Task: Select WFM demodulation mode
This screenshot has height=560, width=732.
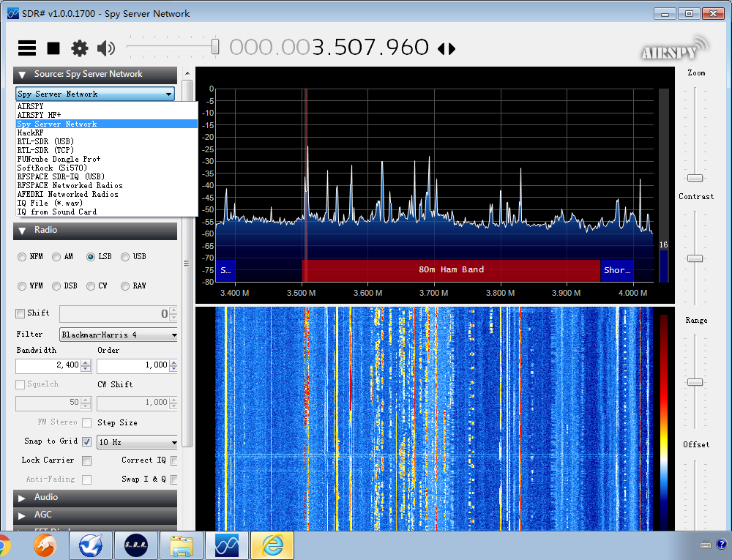Action: click(22, 286)
